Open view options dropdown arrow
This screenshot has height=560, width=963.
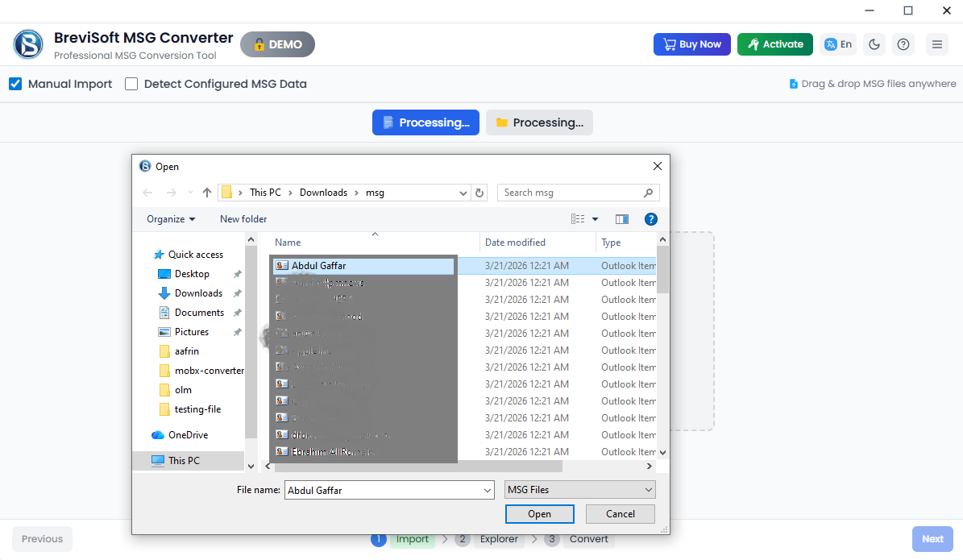pos(595,219)
